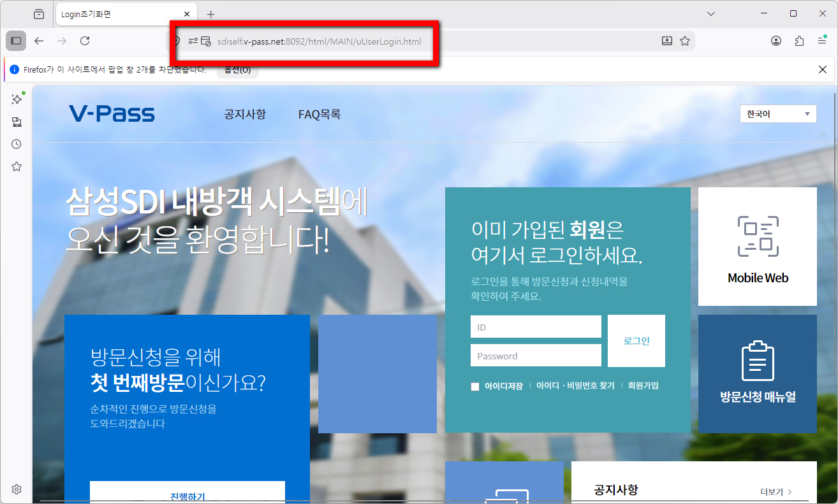Go forward with the forward arrow
This screenshot has width=838, height=504.
coord(62,41)
